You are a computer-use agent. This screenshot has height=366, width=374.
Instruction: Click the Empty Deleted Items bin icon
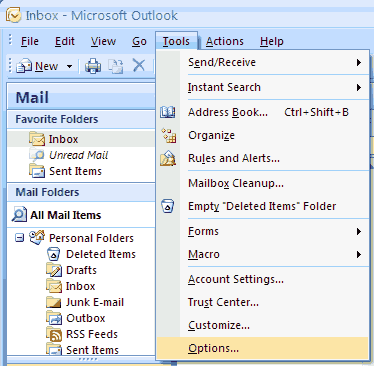[167, 206]
